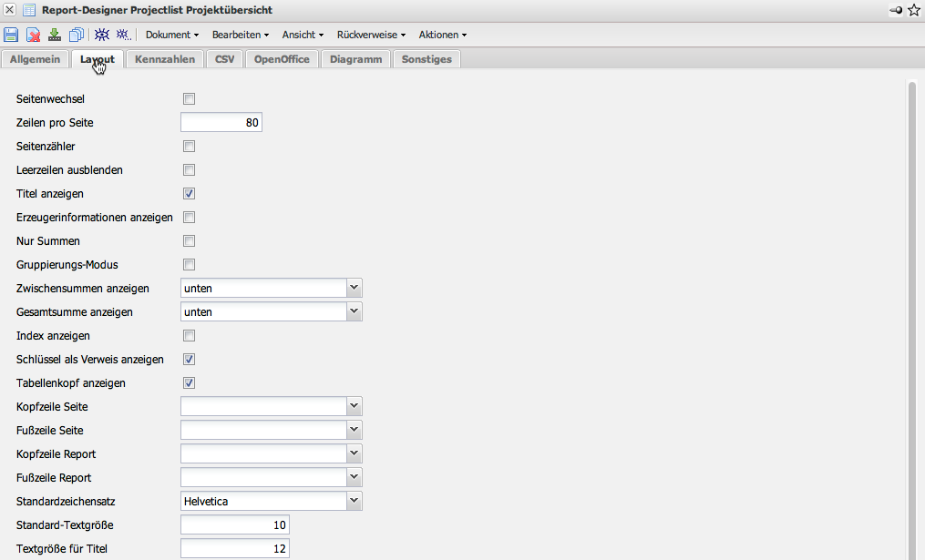Switch to the Kennzahlen tab
Screen dimensions: 925x560
[x=164, y=59]
